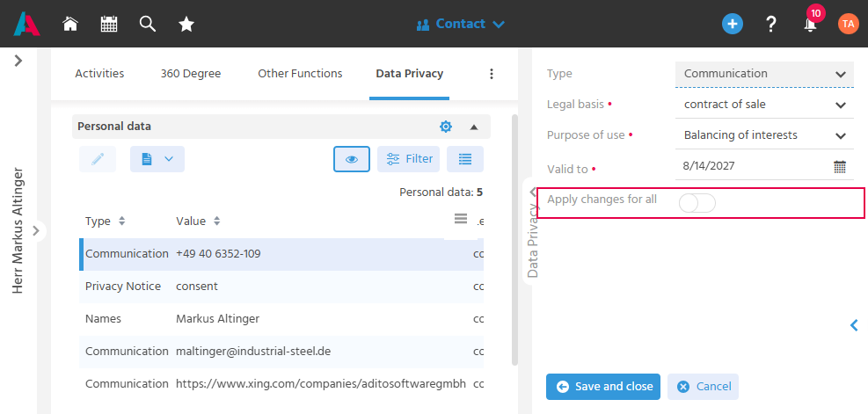The image size is (868, 414).
Task: Open the Legal basis dropdown
Action: pyautogui.click(x=764, y=105)
